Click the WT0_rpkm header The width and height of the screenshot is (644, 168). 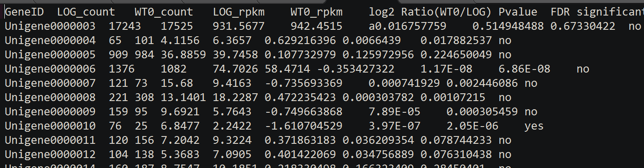316,12
